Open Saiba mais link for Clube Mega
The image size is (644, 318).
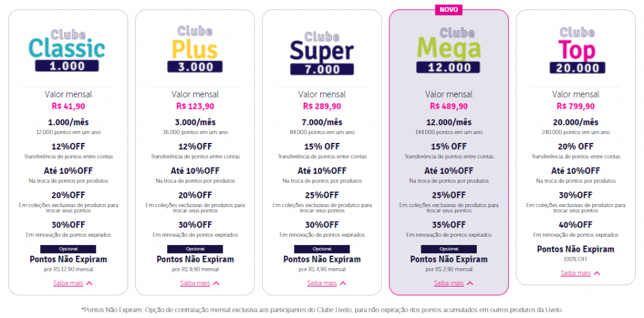point(448,283)
